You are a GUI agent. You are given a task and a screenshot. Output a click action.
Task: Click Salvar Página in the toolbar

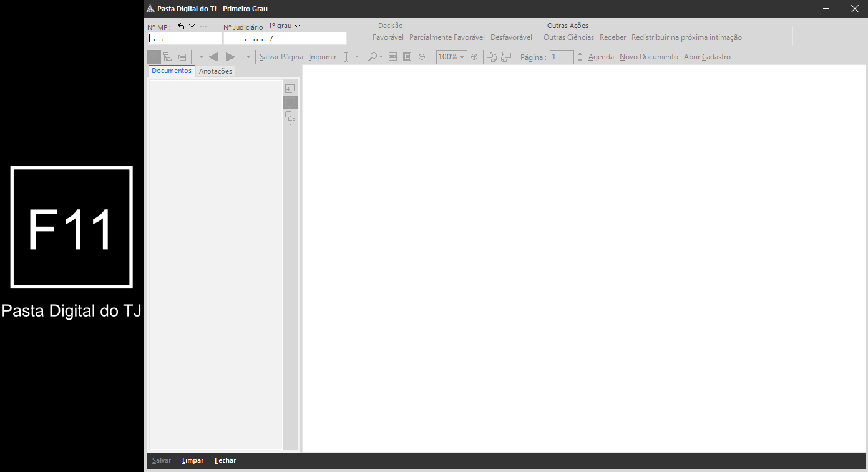[x=281, y=57]
